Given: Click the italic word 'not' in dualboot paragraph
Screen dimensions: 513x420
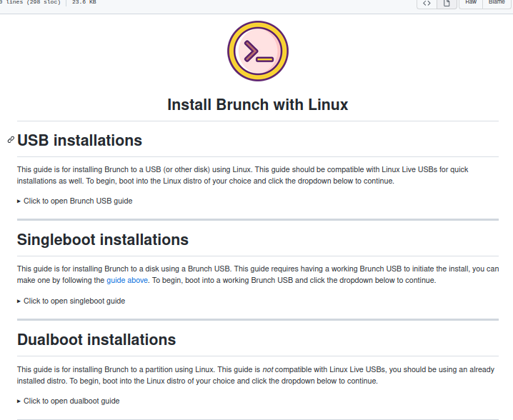Looking at the screenshot, I should (268, 369).
